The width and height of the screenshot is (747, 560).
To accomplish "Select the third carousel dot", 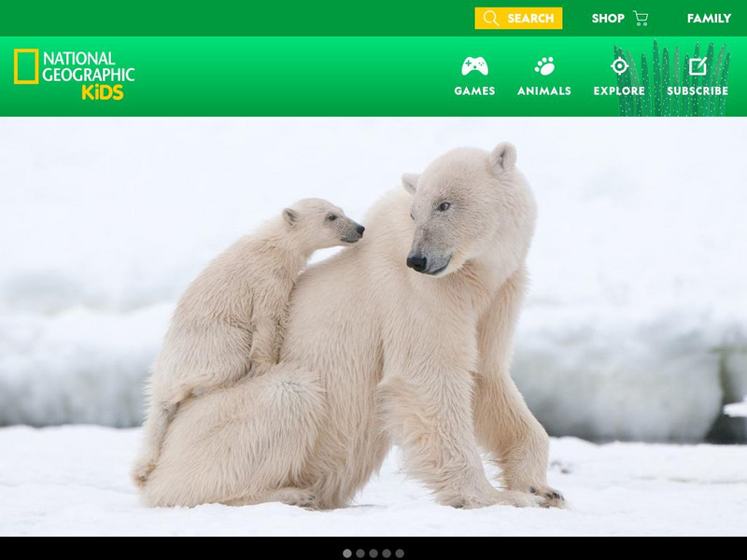I will coord(373,553).
